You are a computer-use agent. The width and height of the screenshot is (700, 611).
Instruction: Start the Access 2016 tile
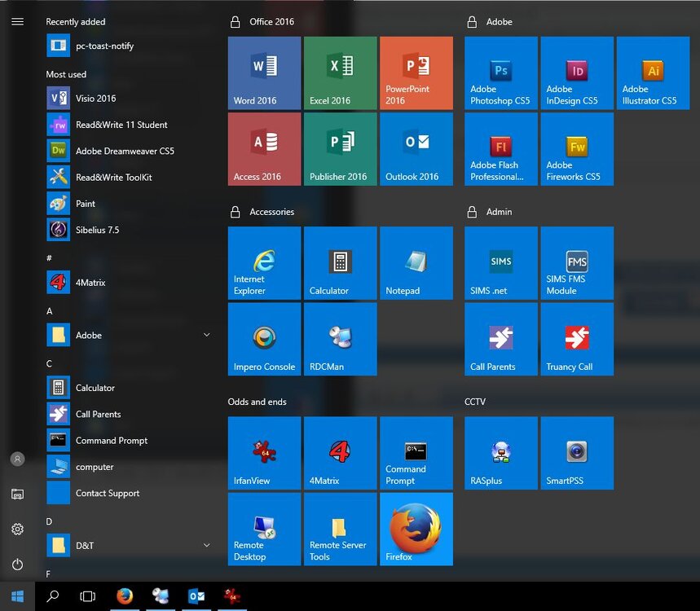[264, 149]
